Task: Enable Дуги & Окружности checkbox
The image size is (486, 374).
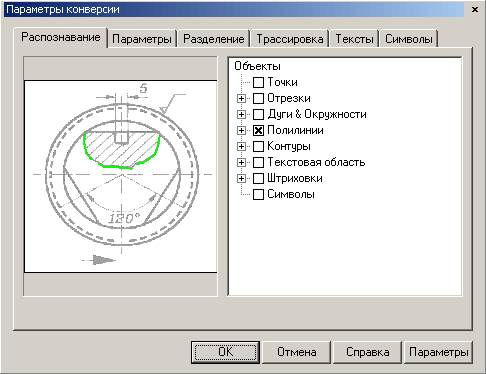Action: (x=258, y=114)
